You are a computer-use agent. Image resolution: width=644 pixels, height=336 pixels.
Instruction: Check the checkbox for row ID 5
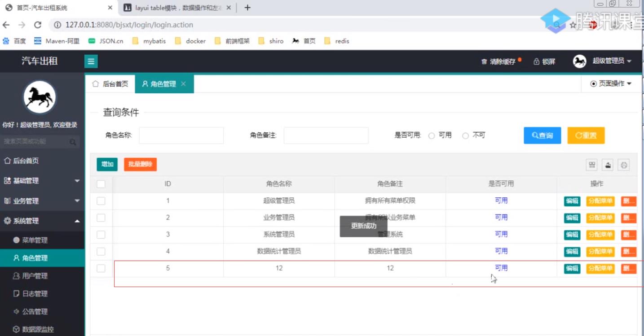(101, 268)
